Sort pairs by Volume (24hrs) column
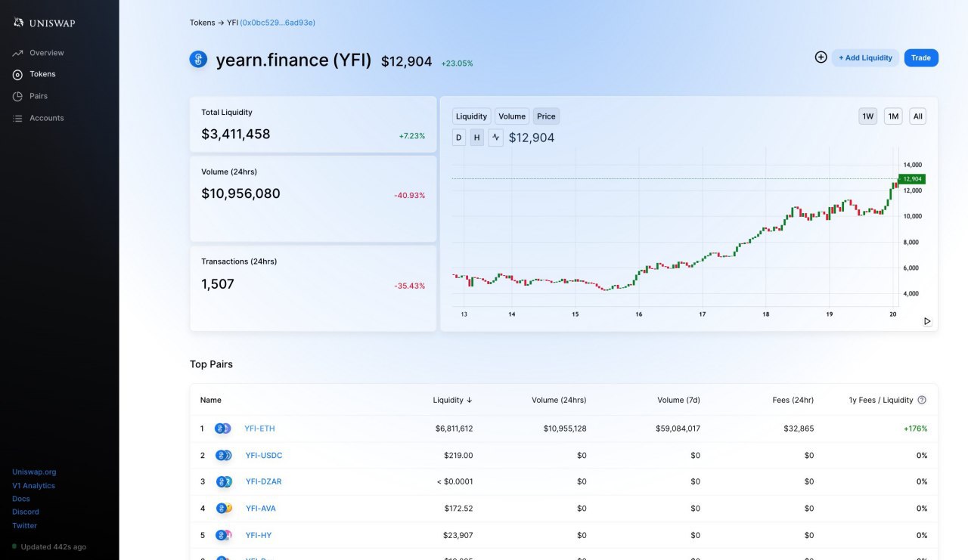 559,400
